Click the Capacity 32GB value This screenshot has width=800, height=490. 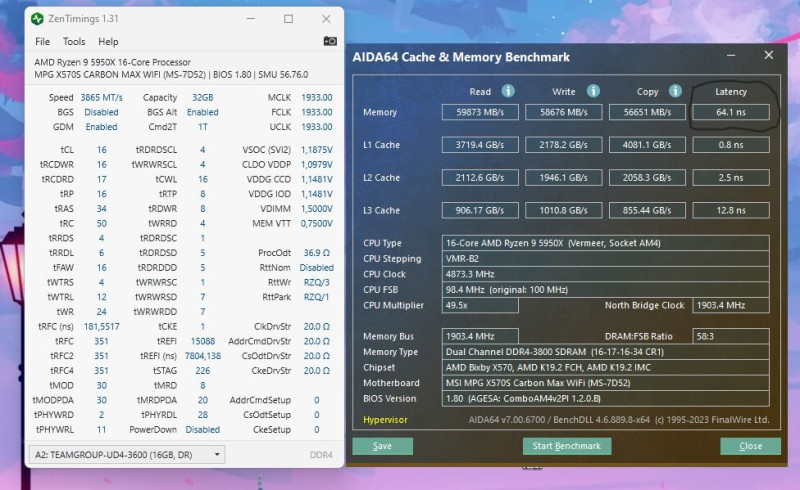203,97
